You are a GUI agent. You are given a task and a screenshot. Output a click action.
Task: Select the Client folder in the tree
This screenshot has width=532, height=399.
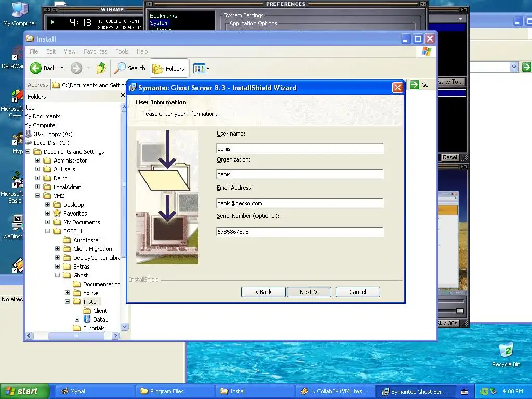pos(100,311)
